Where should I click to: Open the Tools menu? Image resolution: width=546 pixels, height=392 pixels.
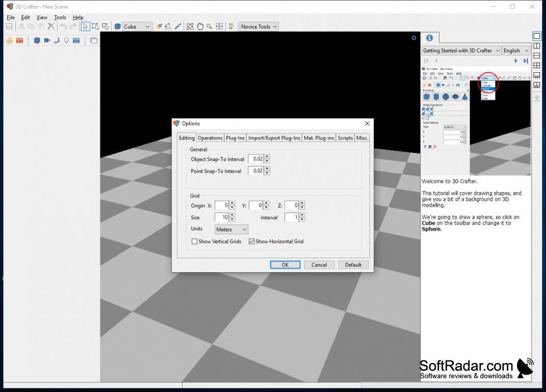click(x=60, y=17)
